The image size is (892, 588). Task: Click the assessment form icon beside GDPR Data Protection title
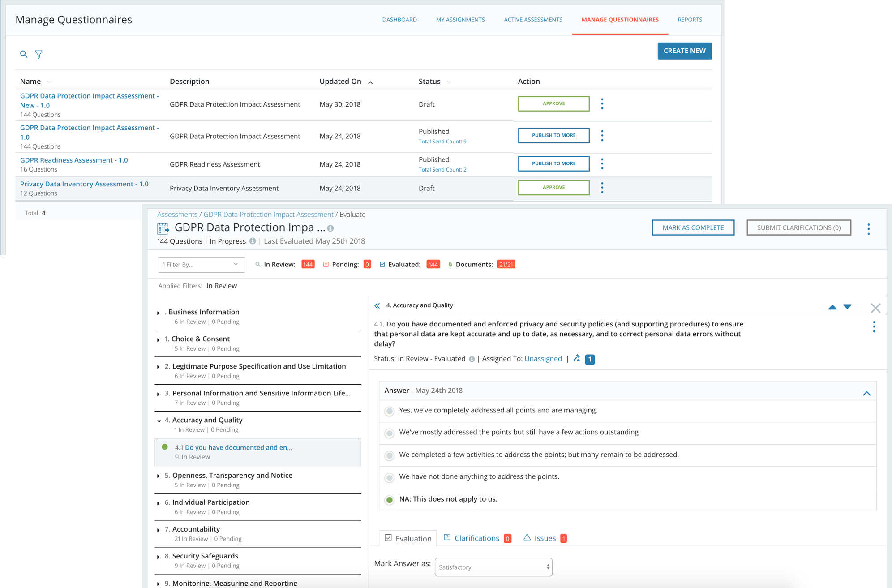tap(163, 228)
